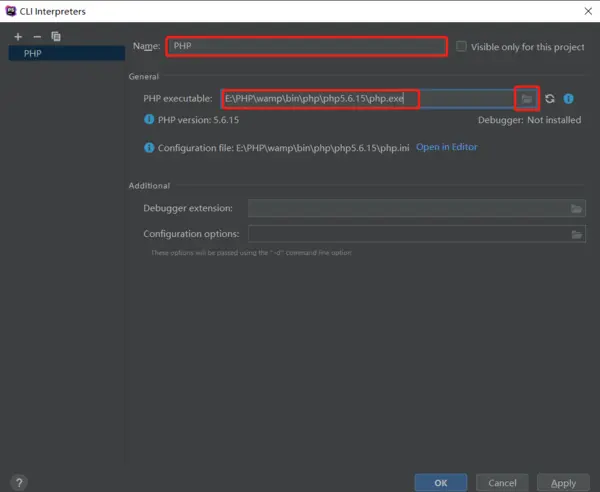600x492 pixels.
Task: Add a new CLI interpreter with plus icon
Action: point(18,37)
